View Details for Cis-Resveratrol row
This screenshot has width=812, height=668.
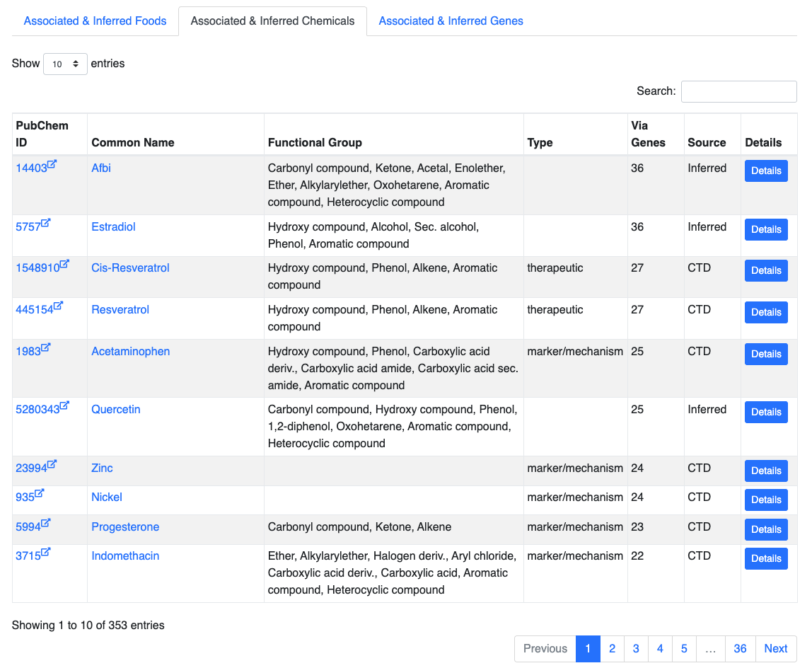[x=766, y=270]
